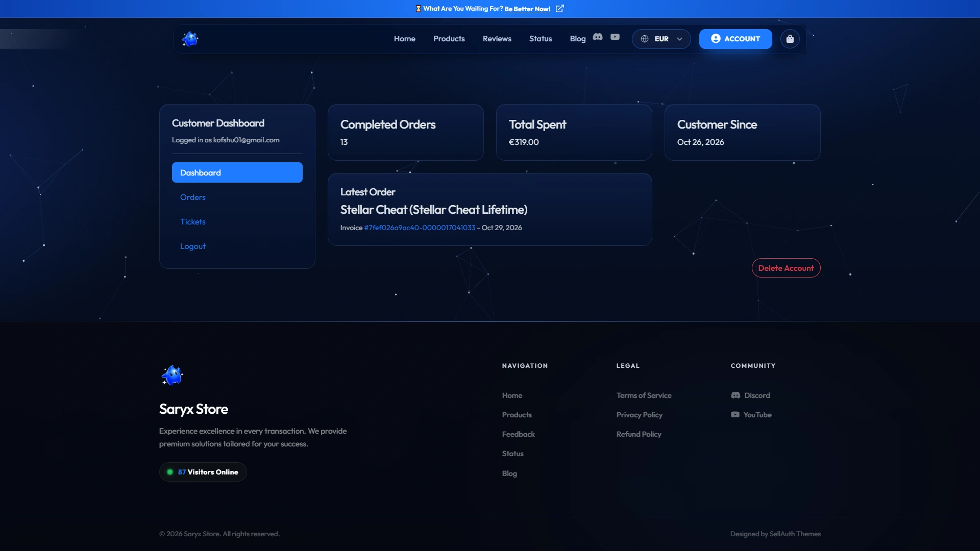Click the logged in email kofshu01@gmail.com
Screen dimensions: 980x551
click(x=246, y=140)
